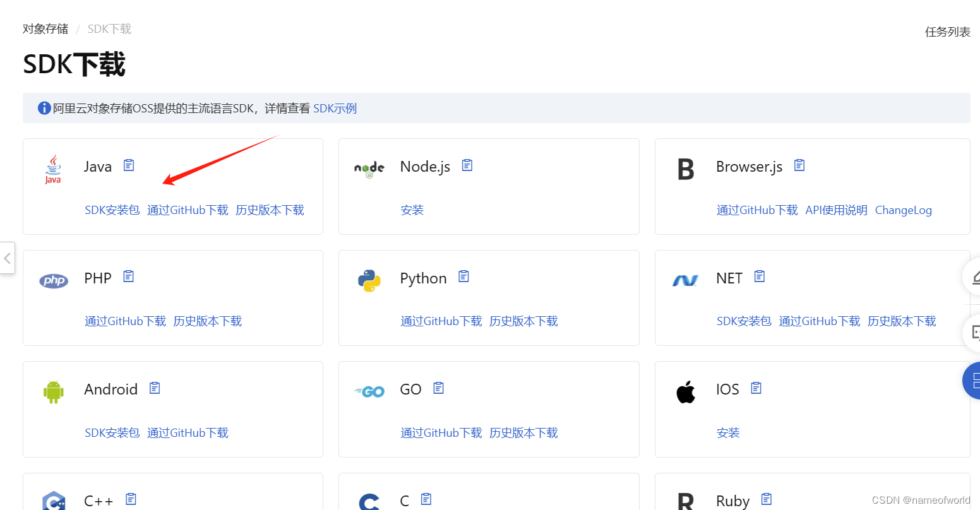Viewport: 980px width, 510px height.
Task: Open Browser.js 通过GitHub下载 link
Action: coord(758,210)
